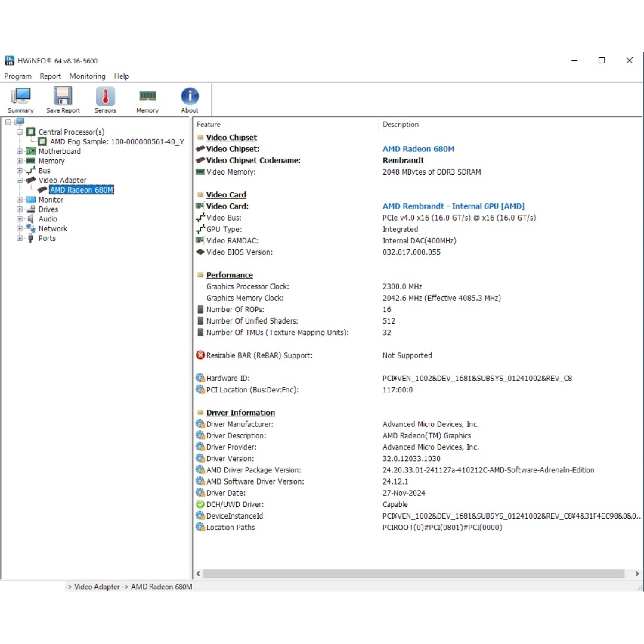Select the AMD Eng Sample processor entry
The height and width of the screenshot is (644, 644).
tap(117, 142)
